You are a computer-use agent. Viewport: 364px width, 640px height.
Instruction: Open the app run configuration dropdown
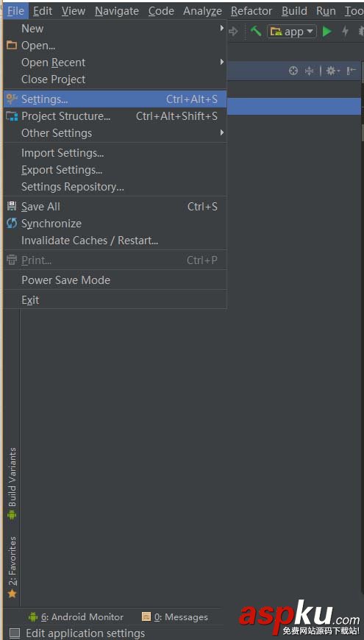pyautogui.click(x=292, y=32)
